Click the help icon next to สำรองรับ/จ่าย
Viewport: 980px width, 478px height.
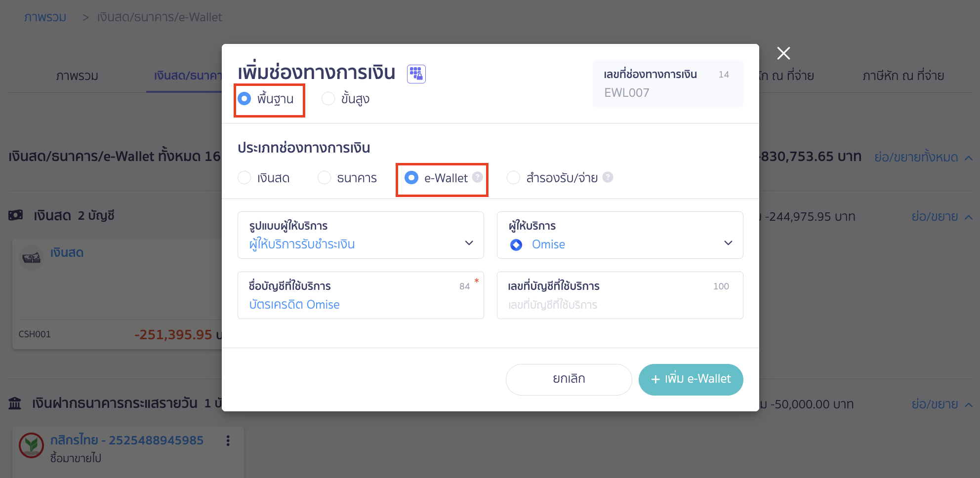coord(608,177)
